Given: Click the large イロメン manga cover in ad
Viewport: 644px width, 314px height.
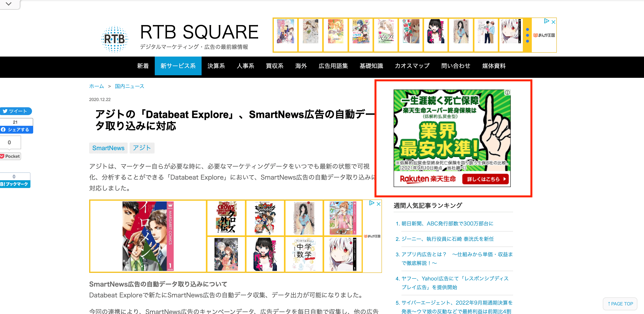Looking at the screenshot, I should pyautogui.click(x=148, y=236).
